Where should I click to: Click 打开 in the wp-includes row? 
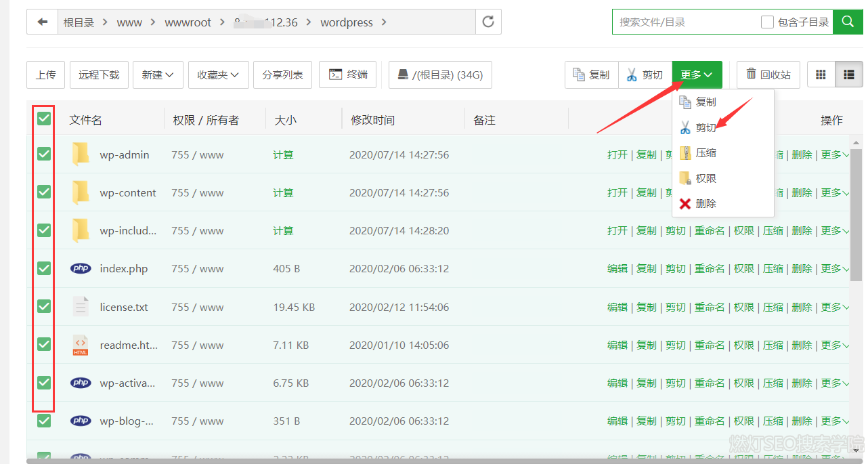[617, 230]
